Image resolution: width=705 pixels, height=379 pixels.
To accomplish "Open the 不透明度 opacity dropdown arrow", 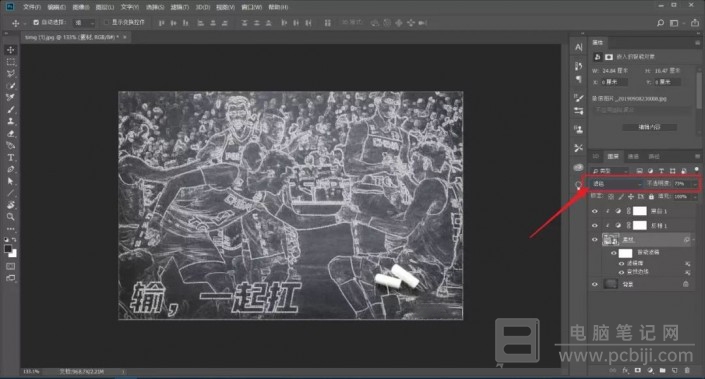I will [x=695, y=183].
